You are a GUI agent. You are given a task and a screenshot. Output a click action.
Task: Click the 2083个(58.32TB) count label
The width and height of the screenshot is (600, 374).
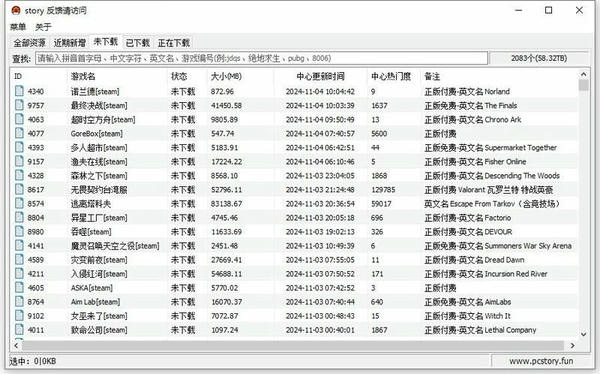[x=539, y=58]
